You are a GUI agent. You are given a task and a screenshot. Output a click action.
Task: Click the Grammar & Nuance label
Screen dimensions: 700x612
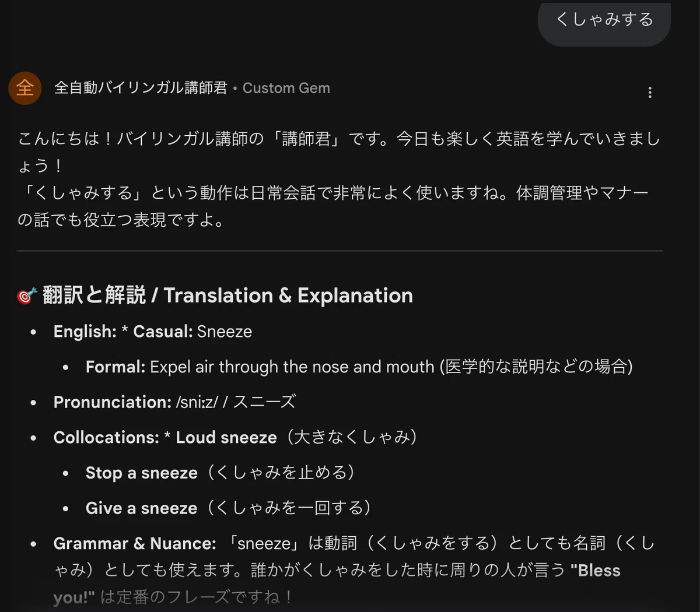(x=135, y=543)
